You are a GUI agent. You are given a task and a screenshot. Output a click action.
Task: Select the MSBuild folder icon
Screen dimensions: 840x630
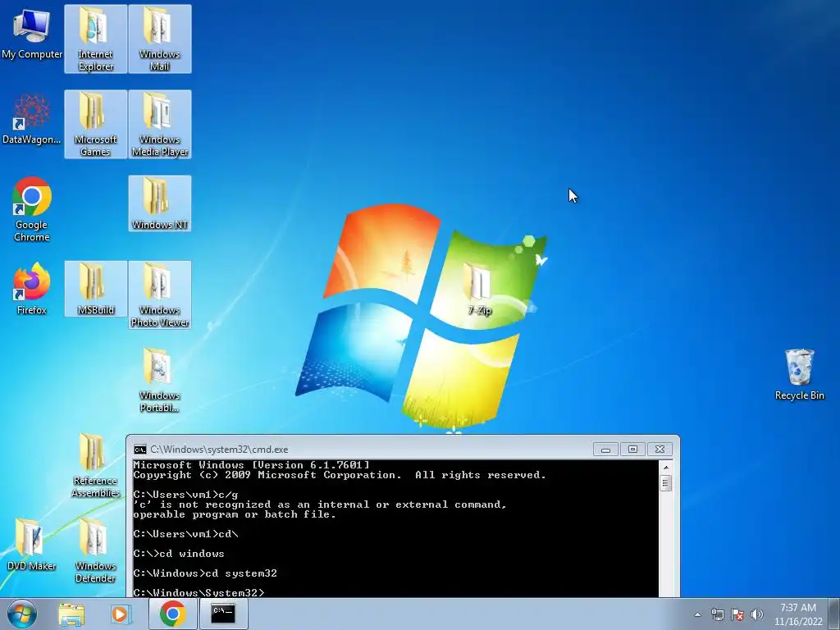click(x=95, y=288)
